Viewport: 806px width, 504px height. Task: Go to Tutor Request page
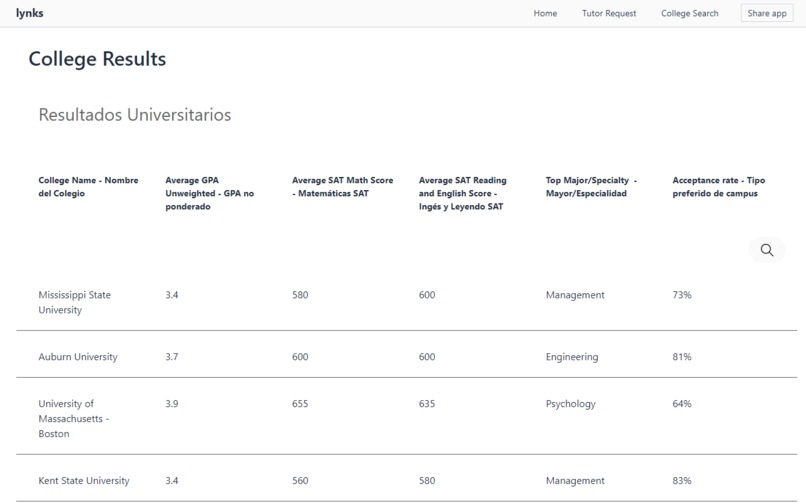click(609, 14)
